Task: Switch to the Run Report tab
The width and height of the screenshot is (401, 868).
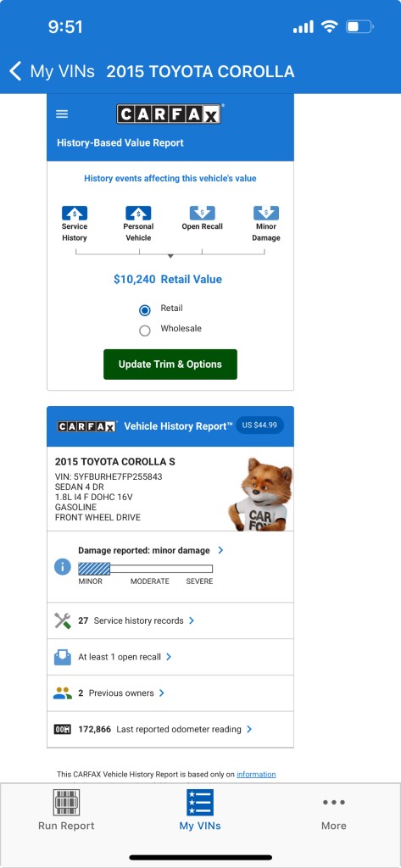Action: (x=66, y=810)
